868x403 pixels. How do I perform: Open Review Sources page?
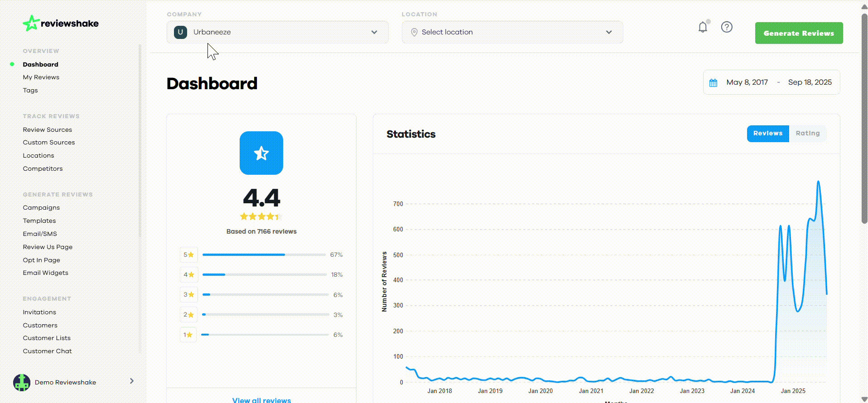(x=48, y=130)
